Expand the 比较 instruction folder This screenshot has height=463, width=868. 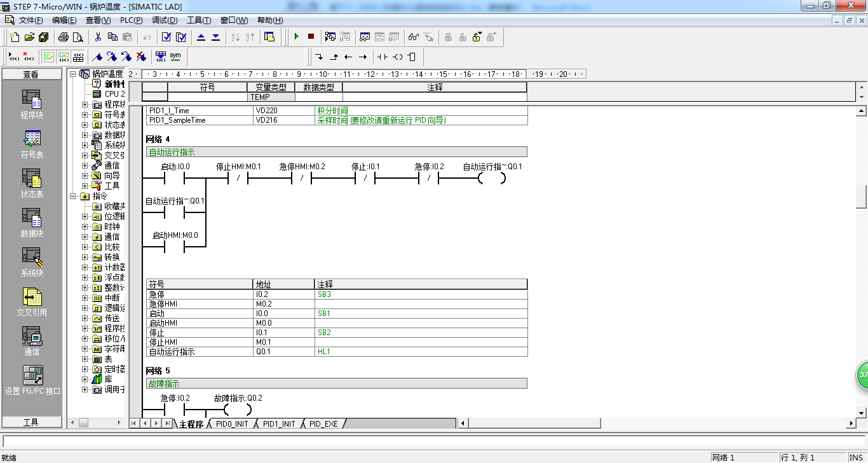pos(85,247)
